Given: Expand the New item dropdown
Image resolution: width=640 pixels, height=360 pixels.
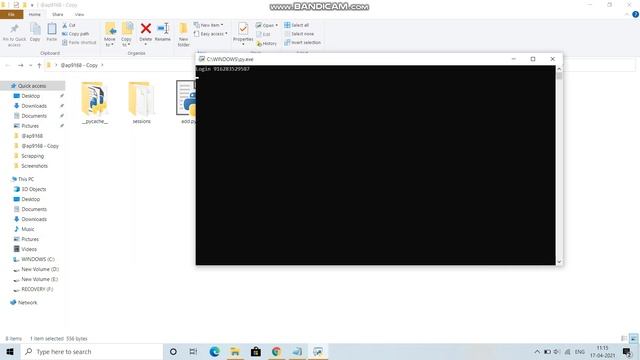Looking at the screenshot, I should tap(209, 25).
